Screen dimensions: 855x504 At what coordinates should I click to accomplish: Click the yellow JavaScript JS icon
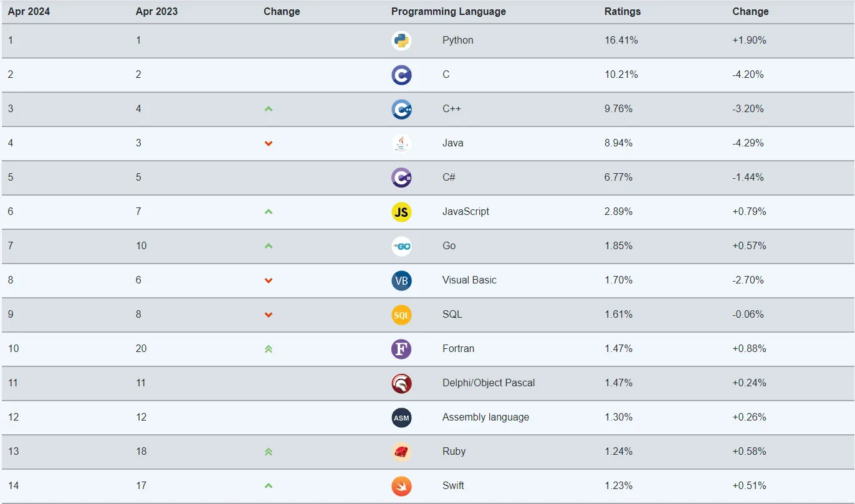[x=401, y=212]
